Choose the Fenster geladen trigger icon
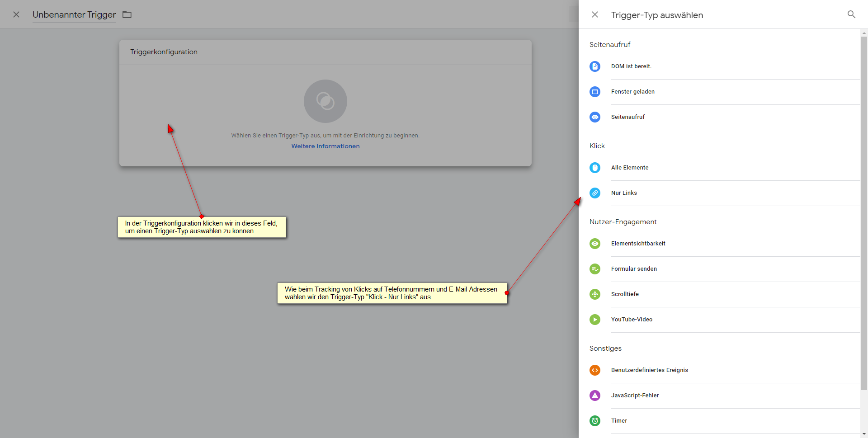Image resolution: width=868 pixels, height=438 pixels. [x=595, y=92]
